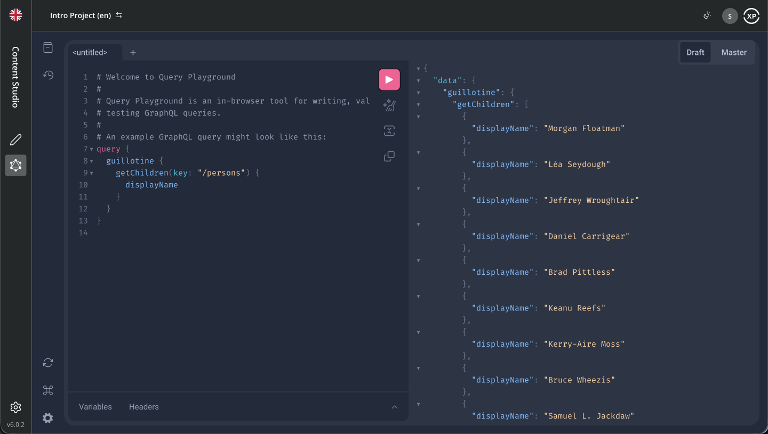Fold the getChildren block at line 9
This screenshot has height=434, width=768.
92,173
